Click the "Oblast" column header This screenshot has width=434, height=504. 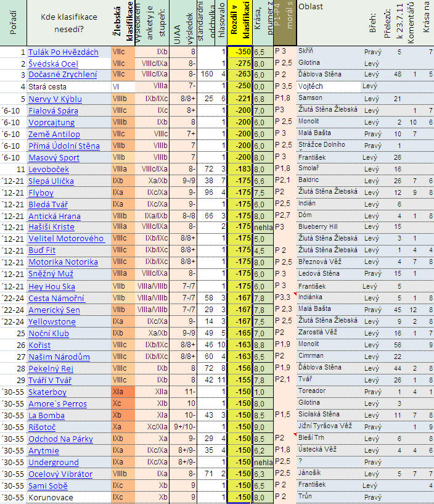pos(308,7)
